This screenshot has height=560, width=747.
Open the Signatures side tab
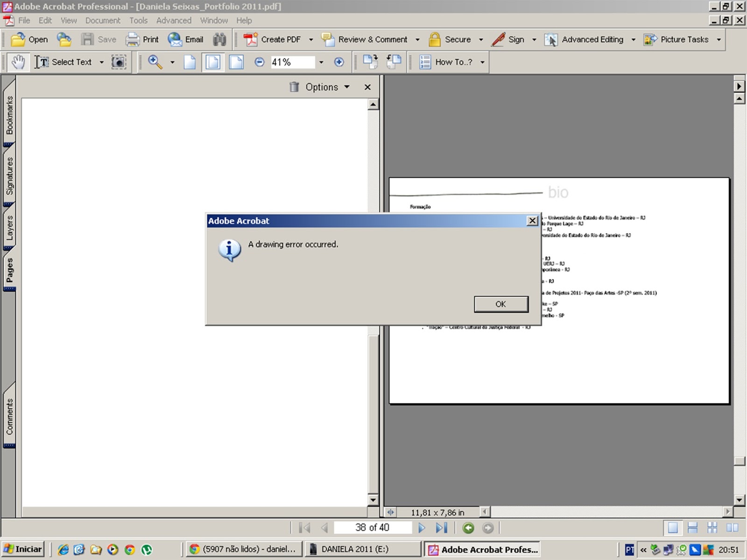pos(9,176)
